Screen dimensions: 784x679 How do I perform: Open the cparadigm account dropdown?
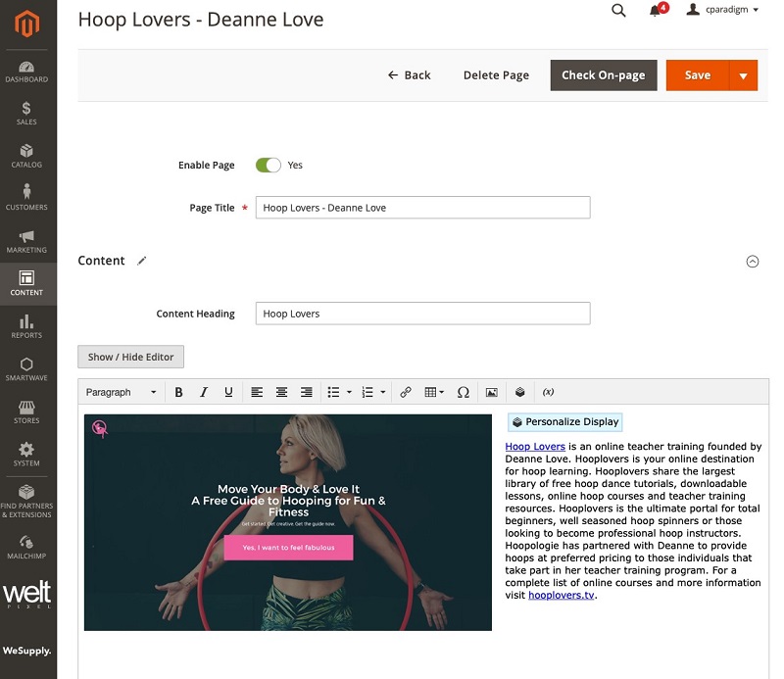[x=722, y=10]
